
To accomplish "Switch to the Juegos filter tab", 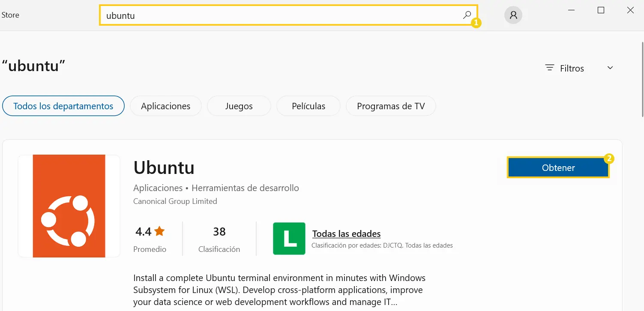I will click(239, 106).
